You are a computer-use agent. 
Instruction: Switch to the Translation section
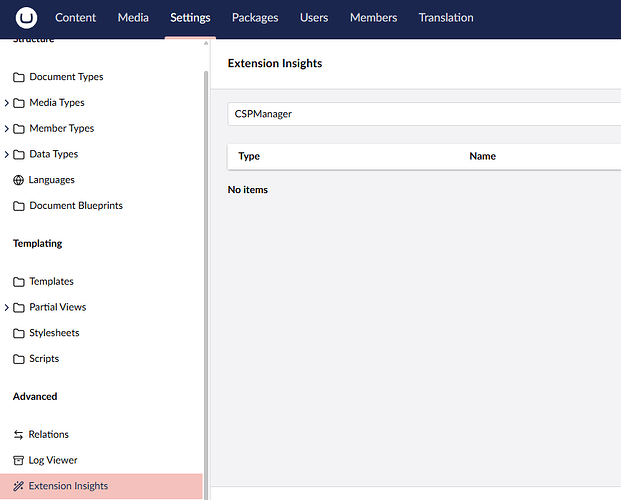coord(446,18)
